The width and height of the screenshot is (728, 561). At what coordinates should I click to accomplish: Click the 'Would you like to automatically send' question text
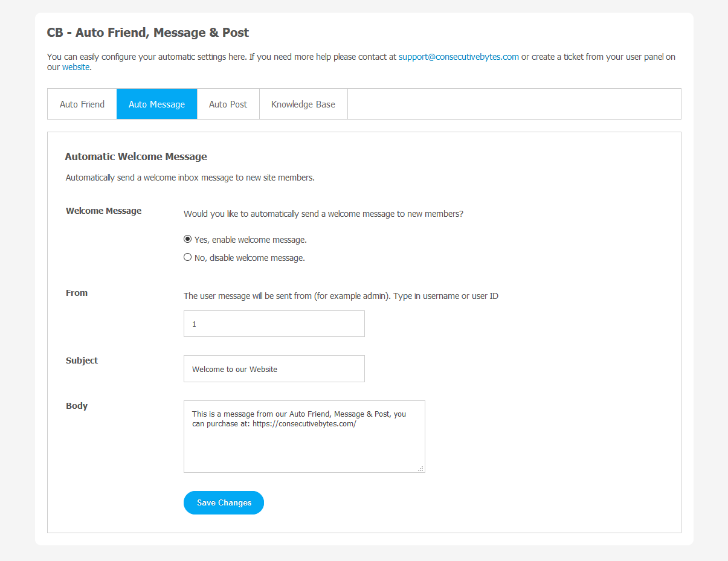point(323,214)
